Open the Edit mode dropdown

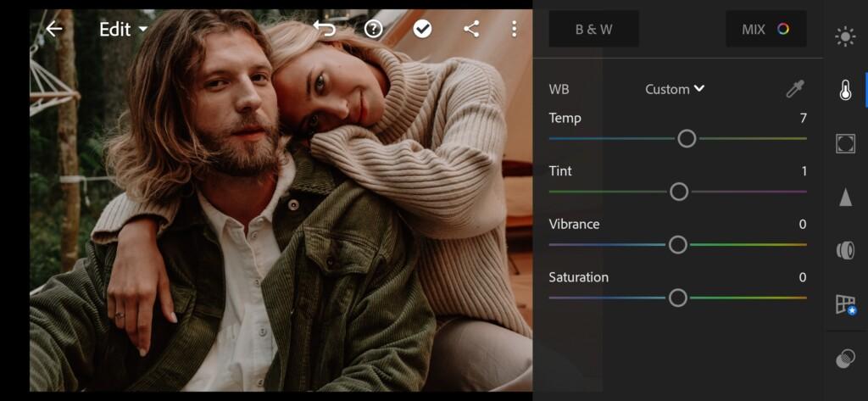coord(123,29)
